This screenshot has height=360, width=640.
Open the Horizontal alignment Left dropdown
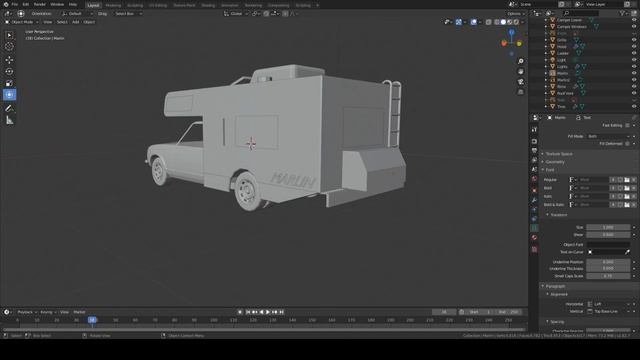click(x=608, y=304)
